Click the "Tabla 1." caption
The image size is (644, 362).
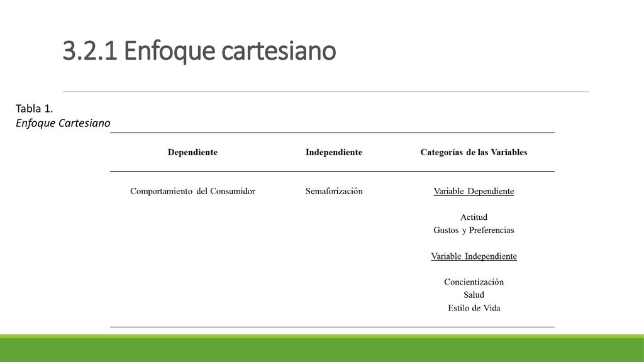(x=35, y=108)
